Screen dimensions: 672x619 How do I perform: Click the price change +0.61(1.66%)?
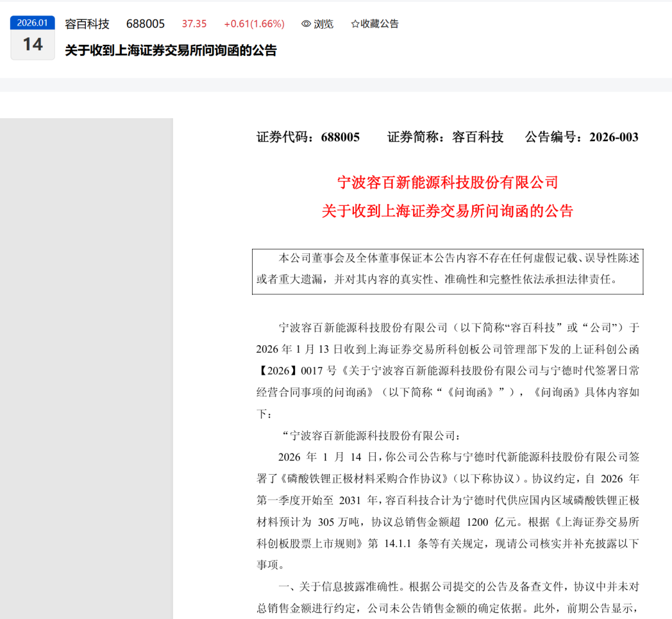click(254, 24)
